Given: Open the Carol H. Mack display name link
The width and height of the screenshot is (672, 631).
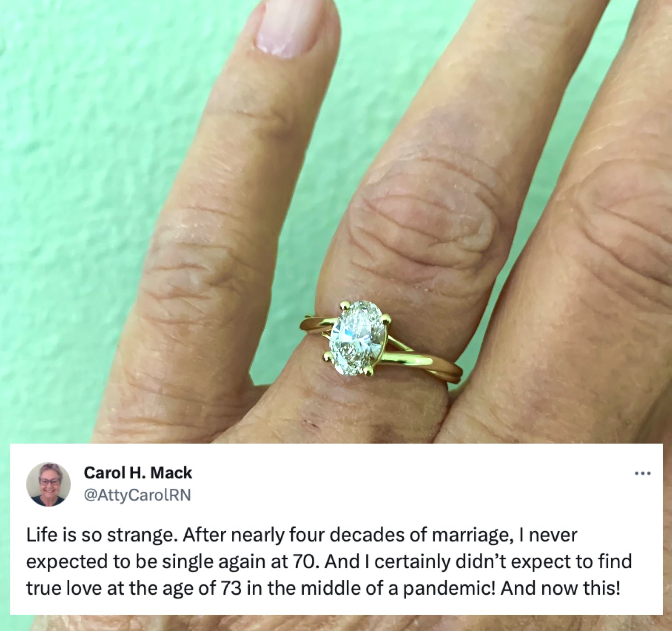Looking at the screenshot, I should tap(138, 473).
